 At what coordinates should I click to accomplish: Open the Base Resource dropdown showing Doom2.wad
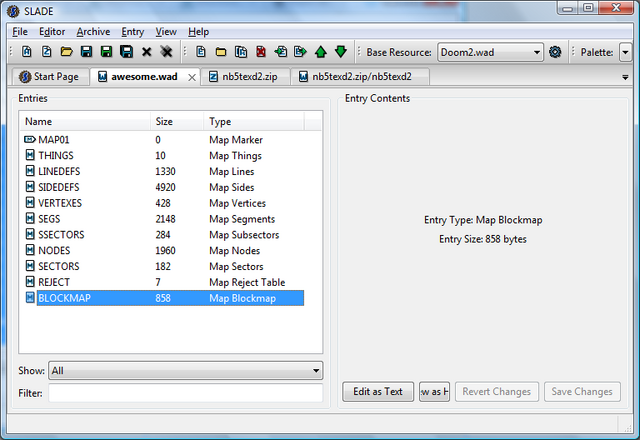pos(490,52)
